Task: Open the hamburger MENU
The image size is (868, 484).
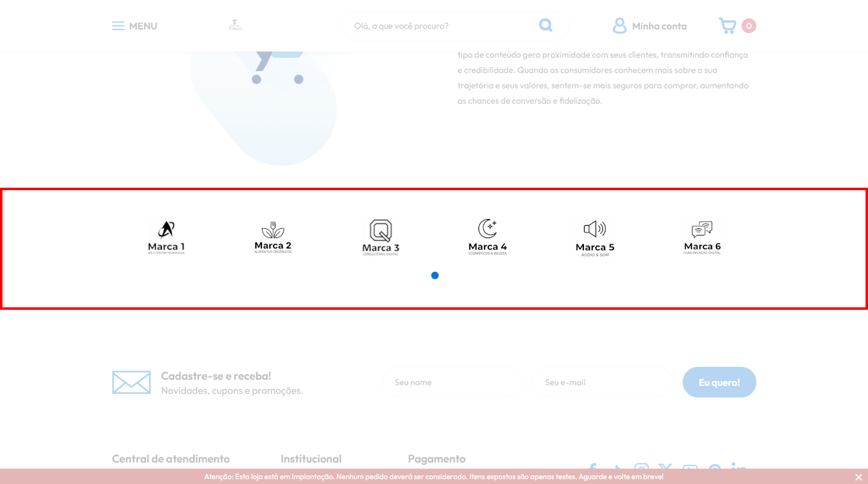Action: coord(134,26)
